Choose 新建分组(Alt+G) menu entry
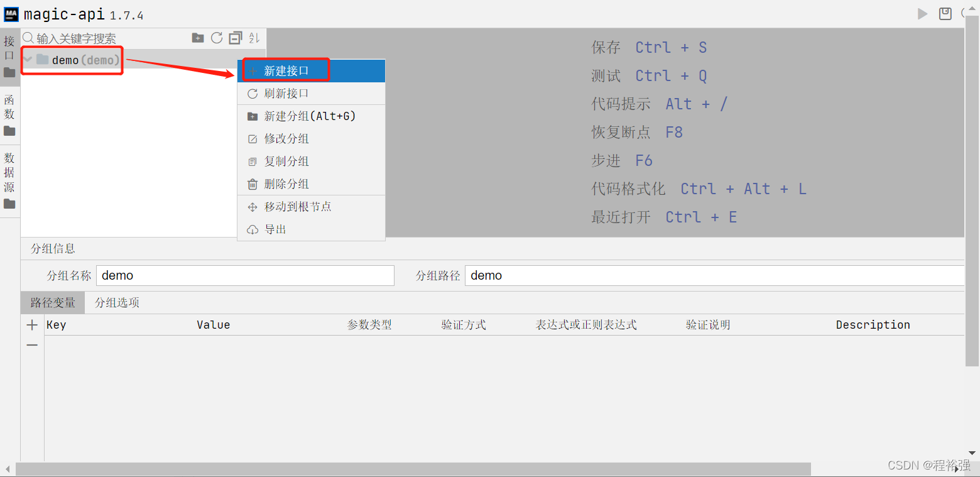Screen dimensions: 980x477 click(311, 116)
